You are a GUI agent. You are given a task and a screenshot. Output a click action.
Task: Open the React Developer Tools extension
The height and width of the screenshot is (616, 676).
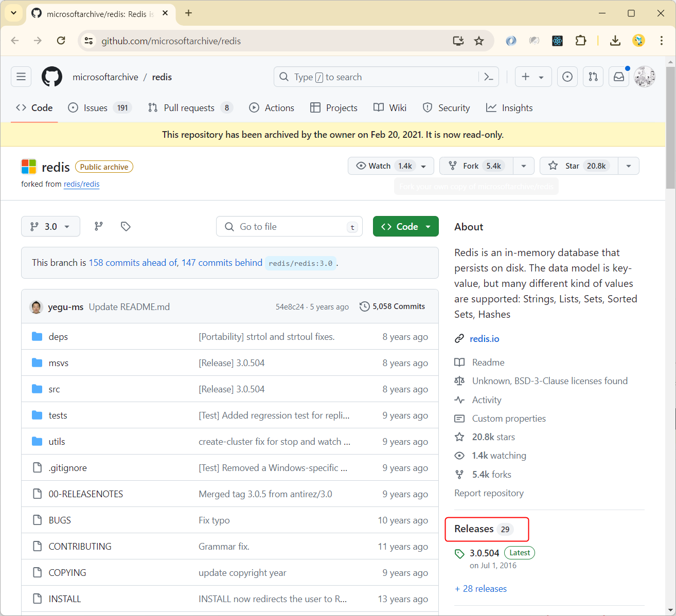pyautogui.click(x=558, y=41)
